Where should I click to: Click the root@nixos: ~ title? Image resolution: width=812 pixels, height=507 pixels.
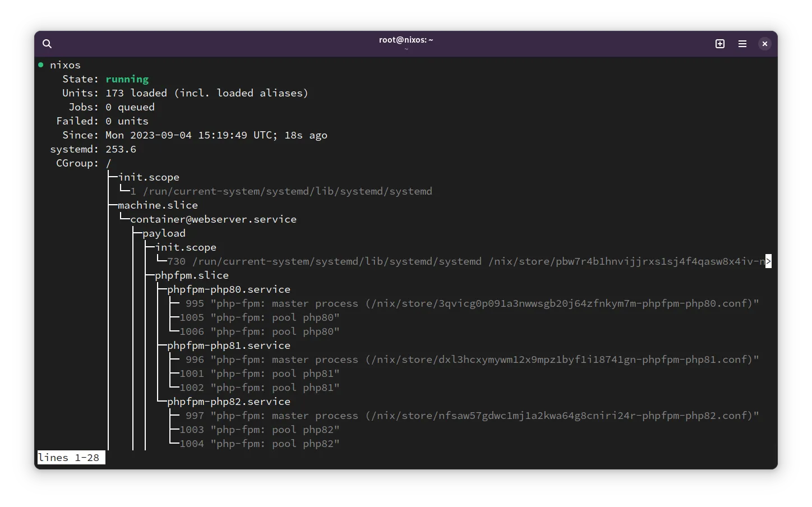(406, 40)
